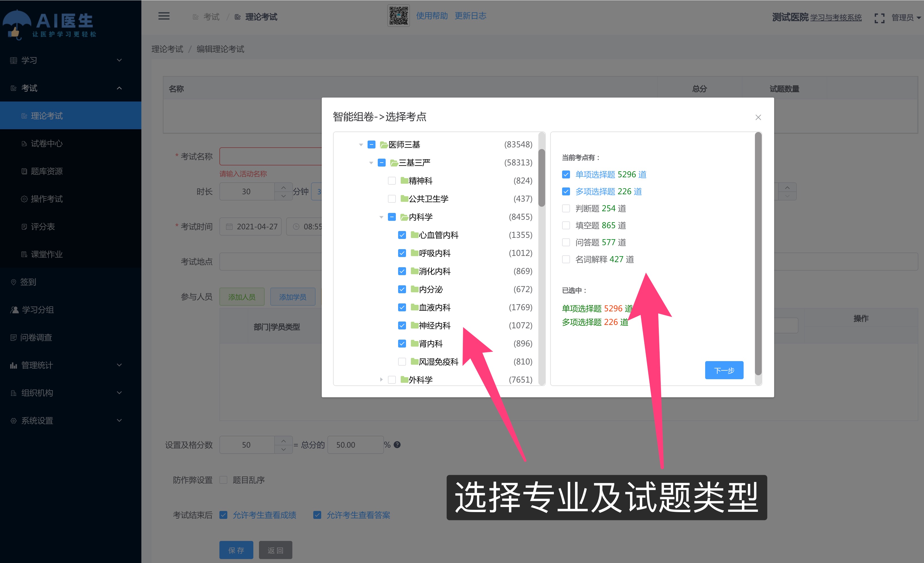Click the 学习分组 people icon

[14, 310]
